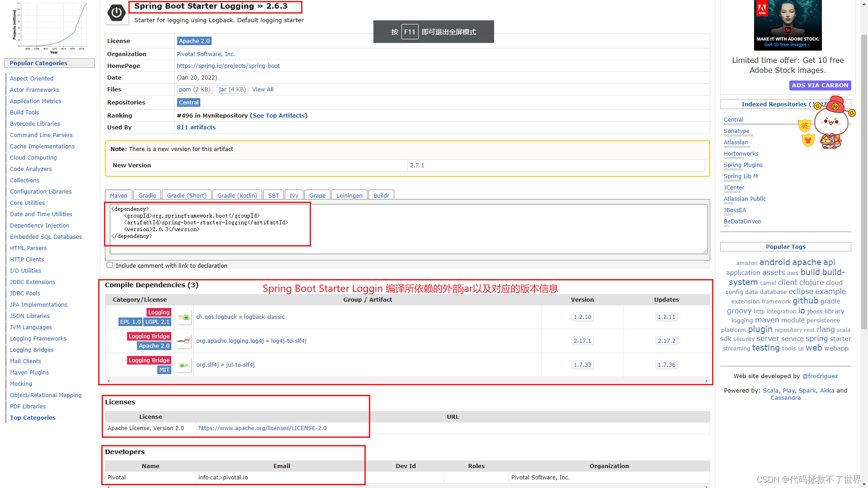868x488 pixels.
Task: Open the Adobe Stock advertisement image
Action: (x=787, y=25)
